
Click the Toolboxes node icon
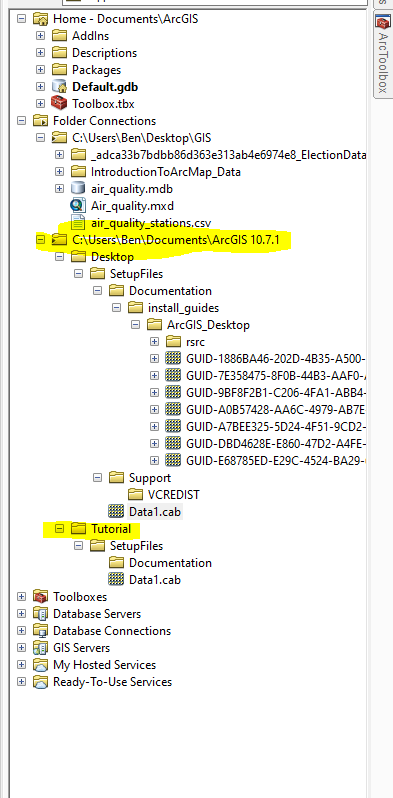click(x=40, y=596)
